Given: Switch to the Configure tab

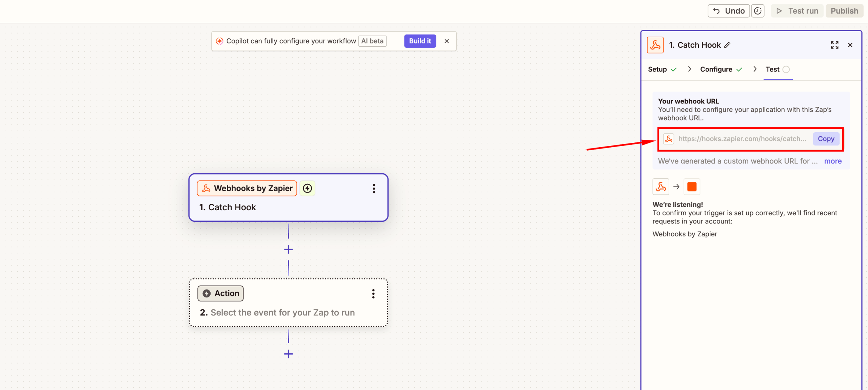Looking at the screenshot, I should click(x=721, y=69).
